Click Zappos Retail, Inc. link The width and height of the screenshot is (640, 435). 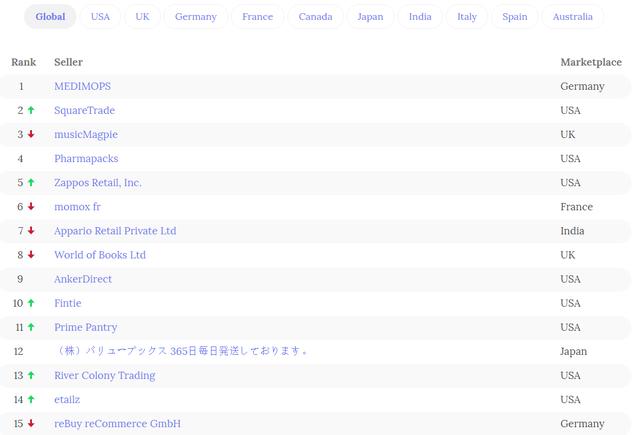pyautogui.click(x=98, y=183)
